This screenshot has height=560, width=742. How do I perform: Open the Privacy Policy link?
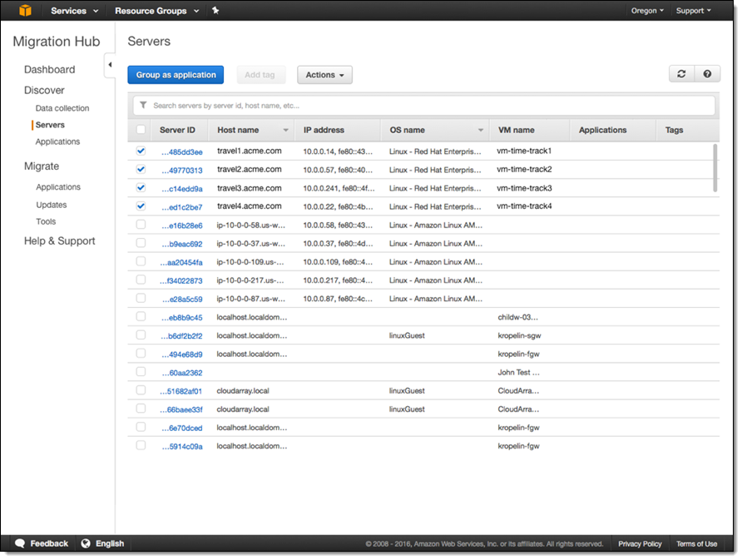pyautogui.click(x=640, y=543)
